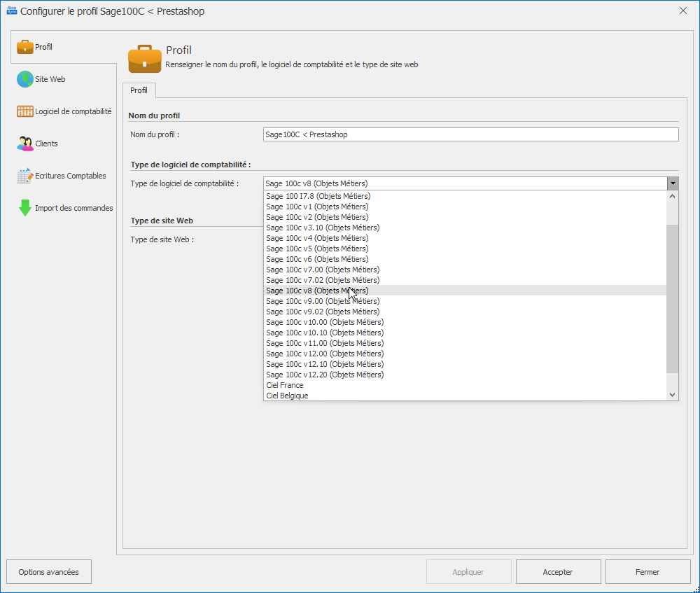The height and width of the screenshot is (593, 700).
Task: Select Ciel France in the list
Action: coord(465,385)
